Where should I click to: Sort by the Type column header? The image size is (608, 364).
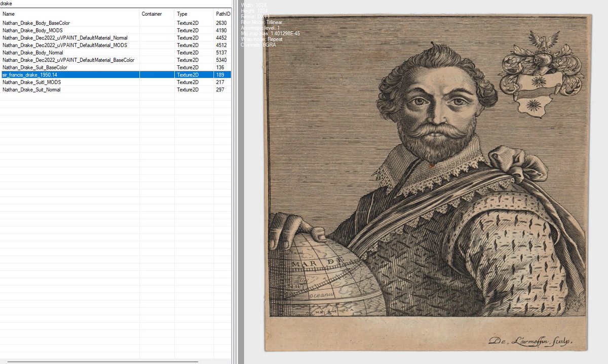click(x=194, y=14)
